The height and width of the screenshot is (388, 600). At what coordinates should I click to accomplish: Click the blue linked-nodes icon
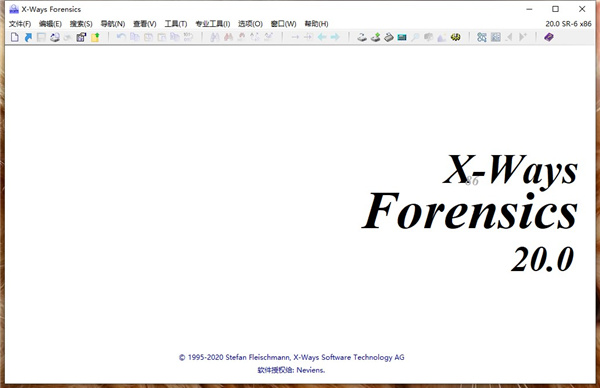(482, 37)
